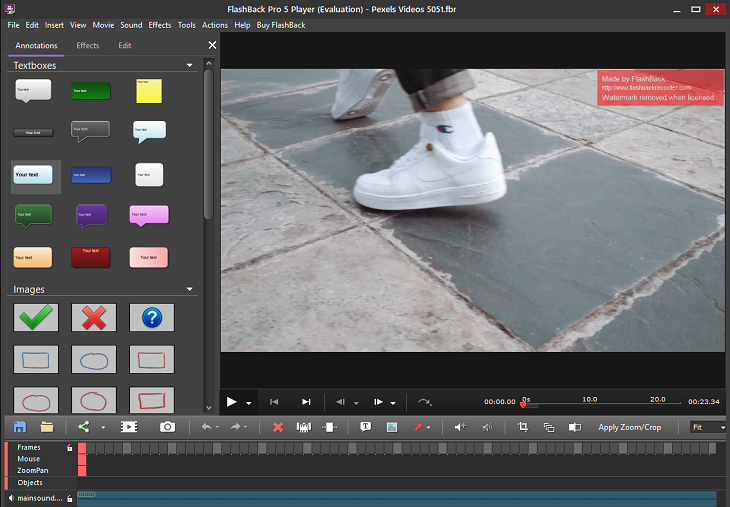Image resolution: width=730 pixels, height=507 pixels.
Task: Click the split-rectangle icon beside Apply Zoom/Crop
Action: pyautogui.click(x=575, y=427)
